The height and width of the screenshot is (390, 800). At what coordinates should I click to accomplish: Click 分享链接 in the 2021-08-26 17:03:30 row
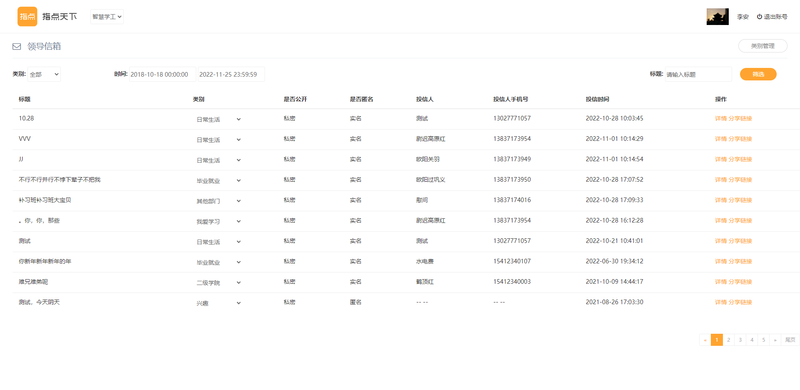(x=740, y=302)
